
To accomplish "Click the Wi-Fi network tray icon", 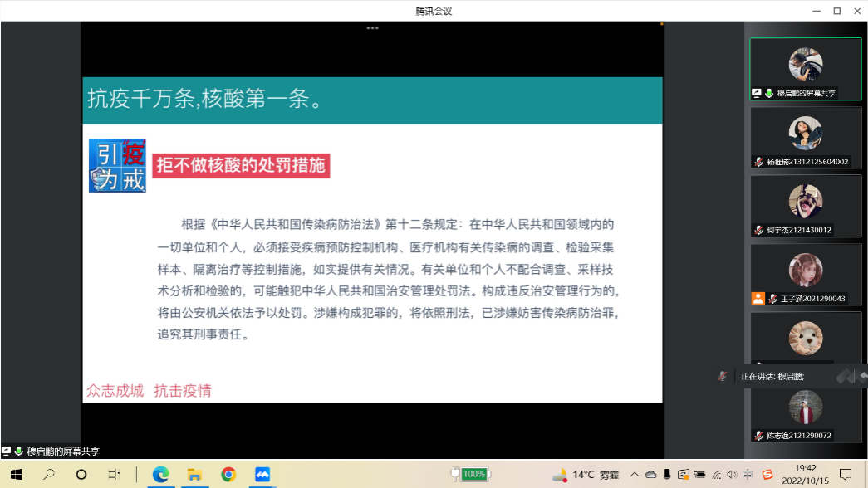I will click(x=716, y=475).
